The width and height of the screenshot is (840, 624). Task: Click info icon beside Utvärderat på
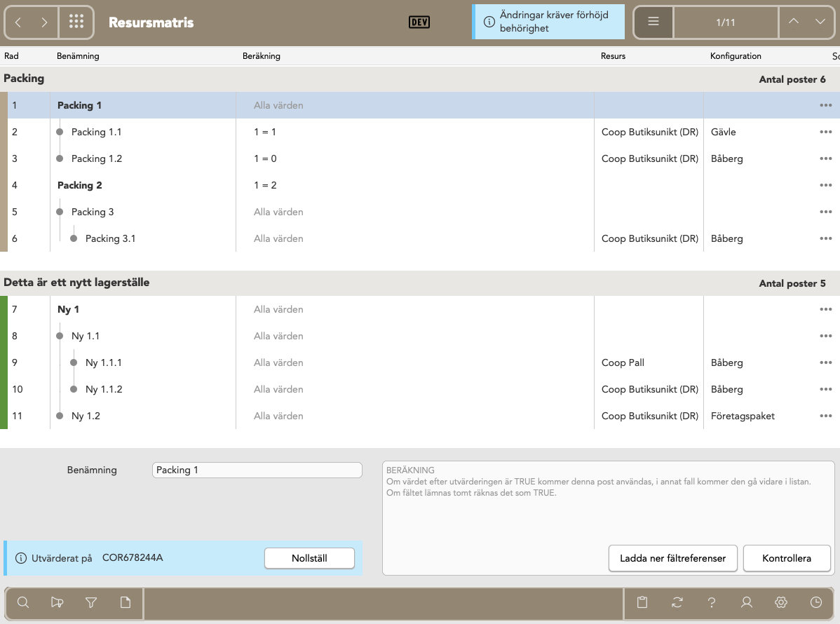[x=21, y=558]
